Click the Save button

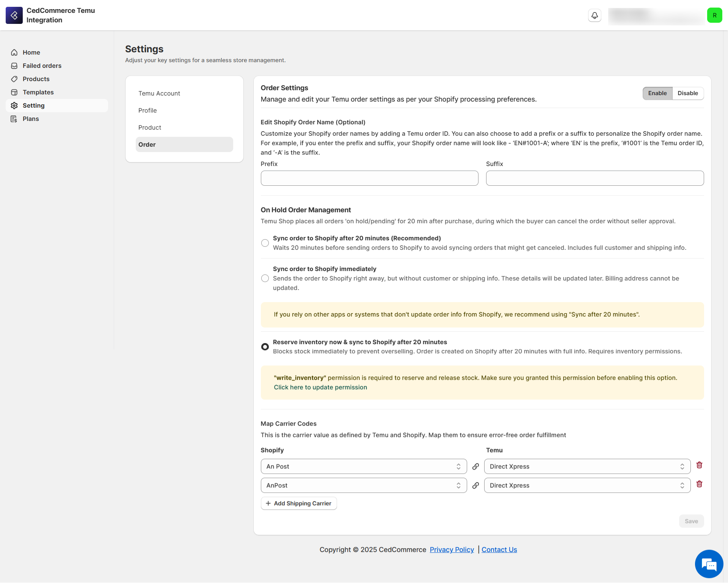click(x=691, y=521)
